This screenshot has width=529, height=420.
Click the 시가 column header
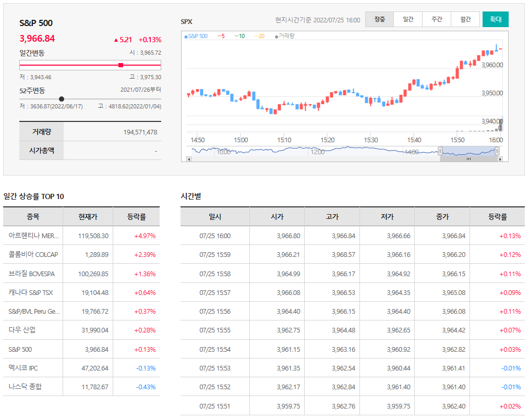click(277, 217)
